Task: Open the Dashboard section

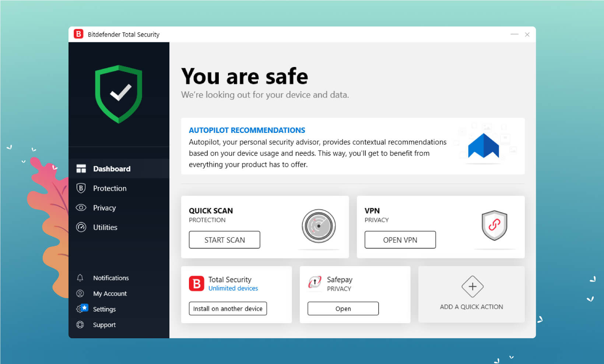Action: coord(119,169)
